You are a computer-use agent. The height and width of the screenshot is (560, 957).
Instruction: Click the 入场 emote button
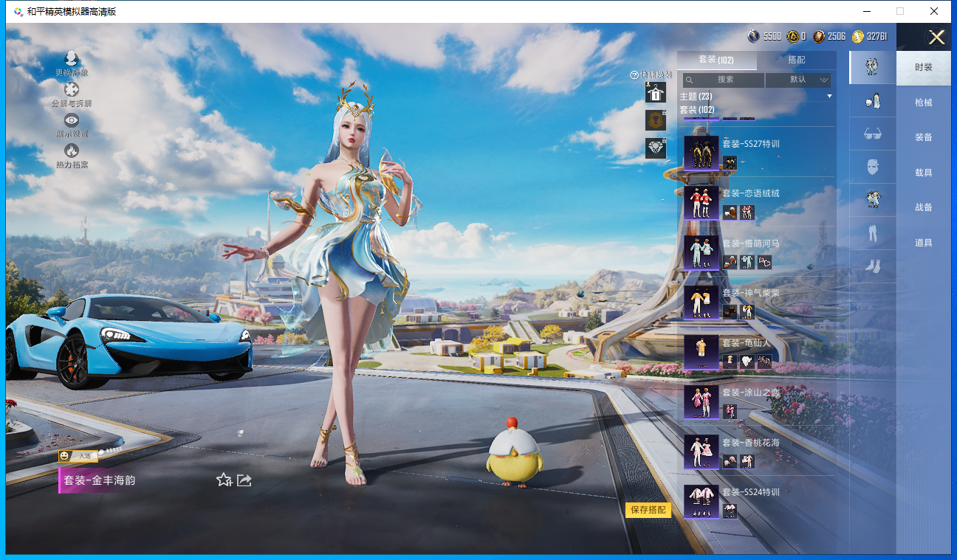(x=79, y=456)
